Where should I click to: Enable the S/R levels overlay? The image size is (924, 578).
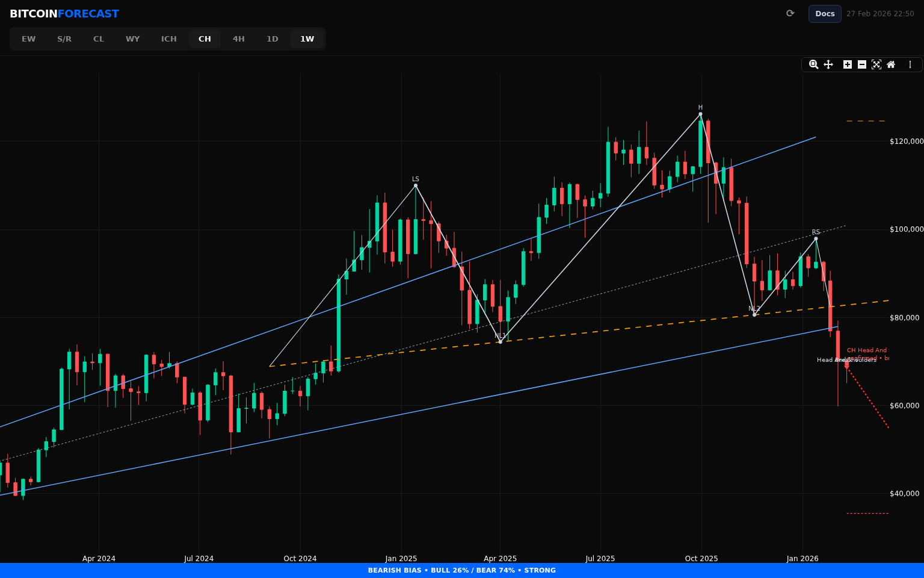pyautogui.click(x=64, y=39)
